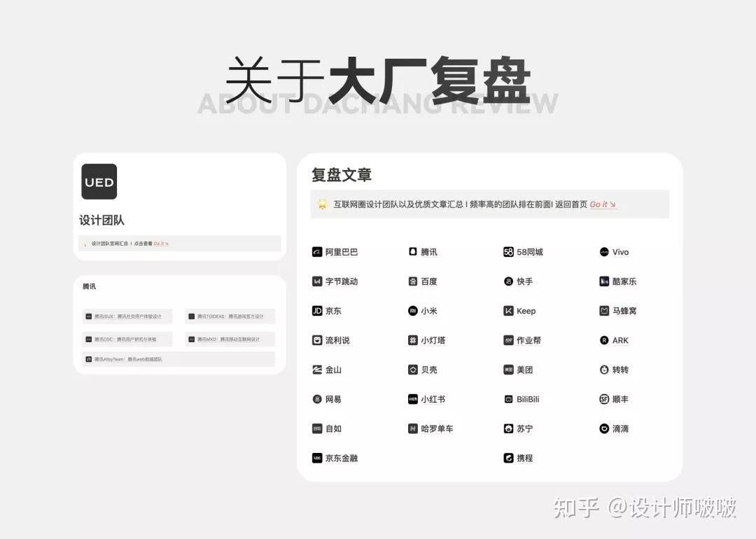Screen dimensions: 756x539
Task: Open the Go it link in 复盘文章 banner
Action: click(x=603, y=204)
